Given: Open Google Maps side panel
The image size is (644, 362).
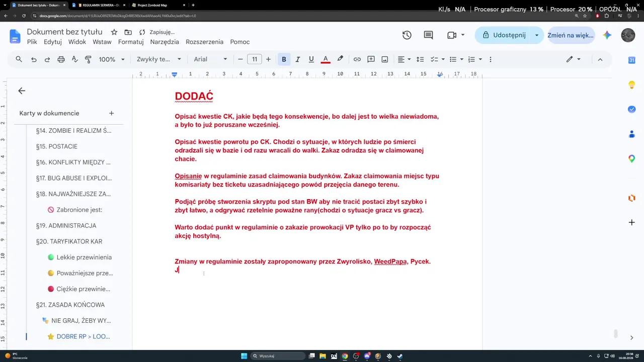Looking at the screenshot, I should [631, 158].
